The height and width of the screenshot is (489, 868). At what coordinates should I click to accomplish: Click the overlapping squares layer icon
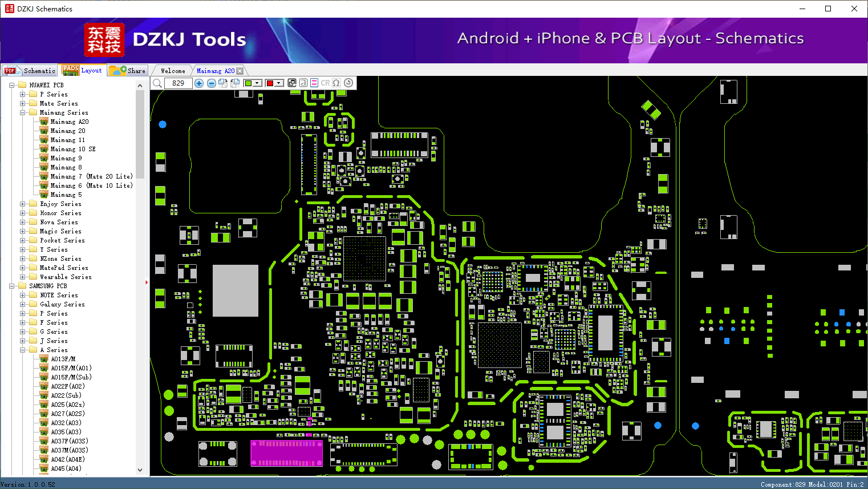[292, 83]
